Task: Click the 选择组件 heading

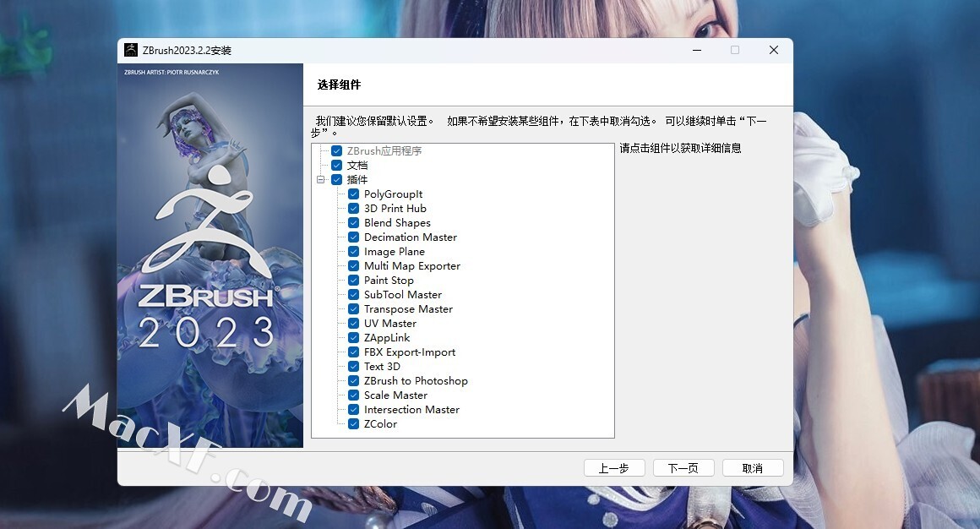Action: [339, 85]
